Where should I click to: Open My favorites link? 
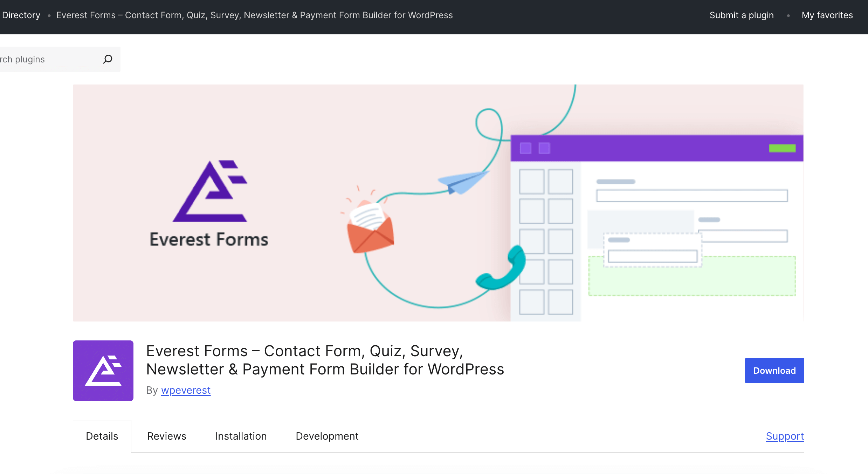827,15
